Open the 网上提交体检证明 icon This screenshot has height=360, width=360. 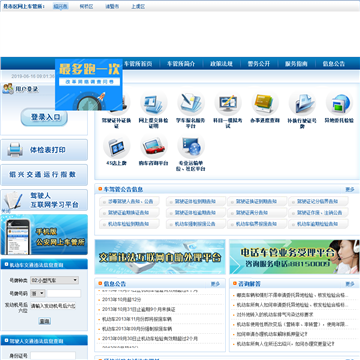(x=153, y=104)
